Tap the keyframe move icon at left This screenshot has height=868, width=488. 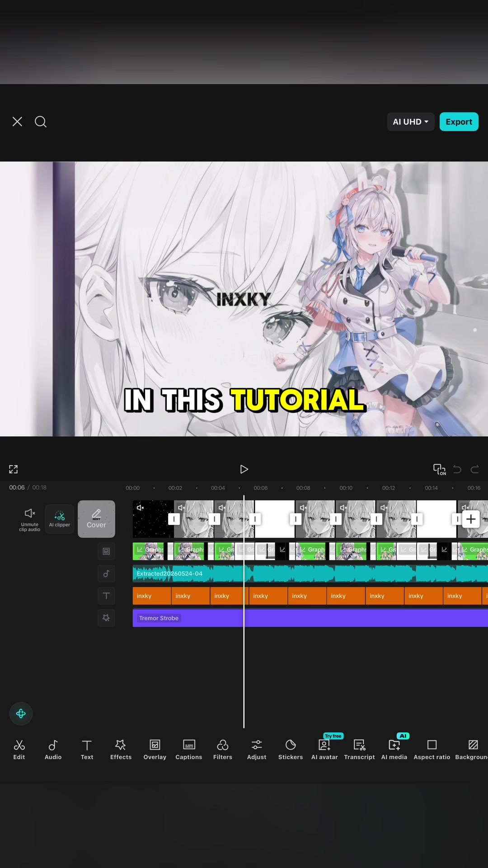click(21, 713)
